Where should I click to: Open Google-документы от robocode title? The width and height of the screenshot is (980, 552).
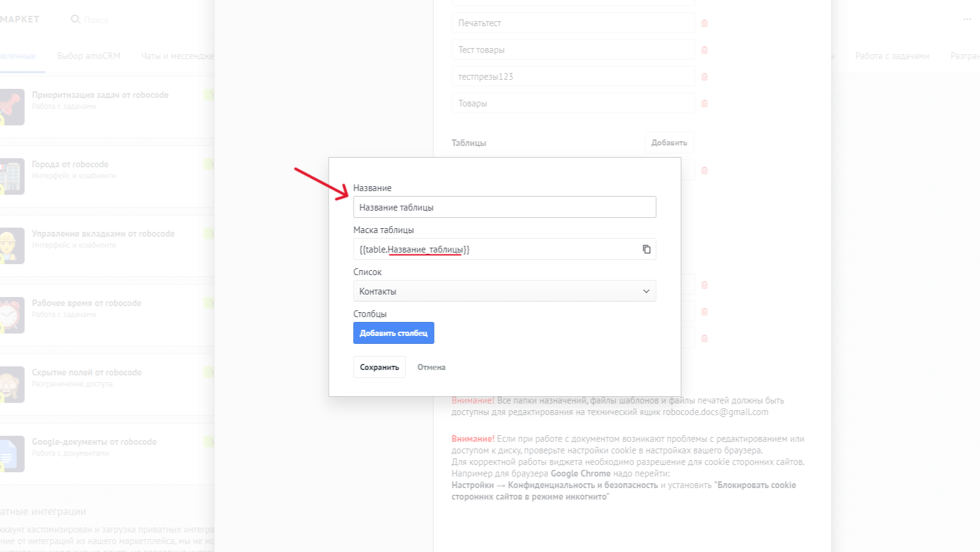click(94, 442)
